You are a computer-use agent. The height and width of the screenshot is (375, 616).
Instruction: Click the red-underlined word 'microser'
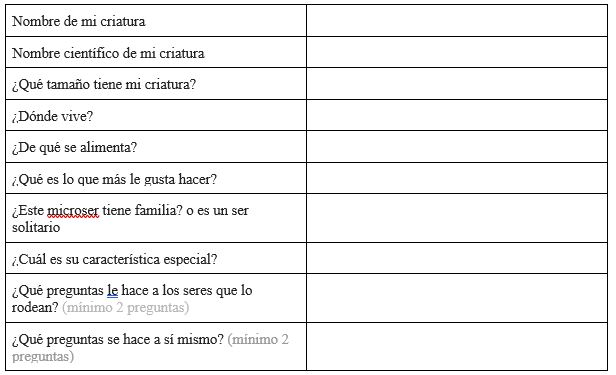73,210
